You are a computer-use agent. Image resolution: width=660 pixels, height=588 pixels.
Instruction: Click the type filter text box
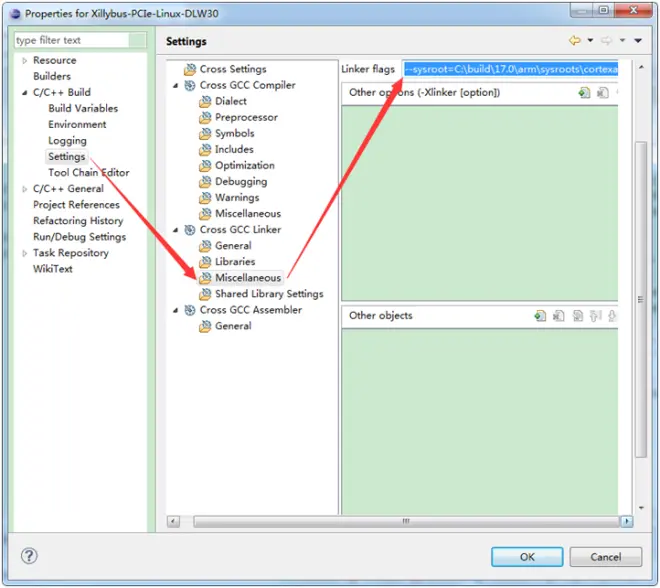click(72, 40)
